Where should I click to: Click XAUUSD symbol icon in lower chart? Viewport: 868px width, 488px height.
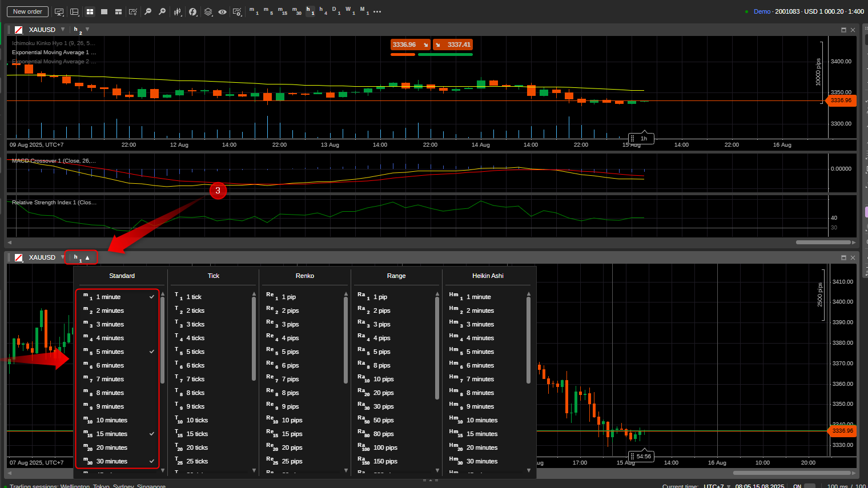[18, 257]
